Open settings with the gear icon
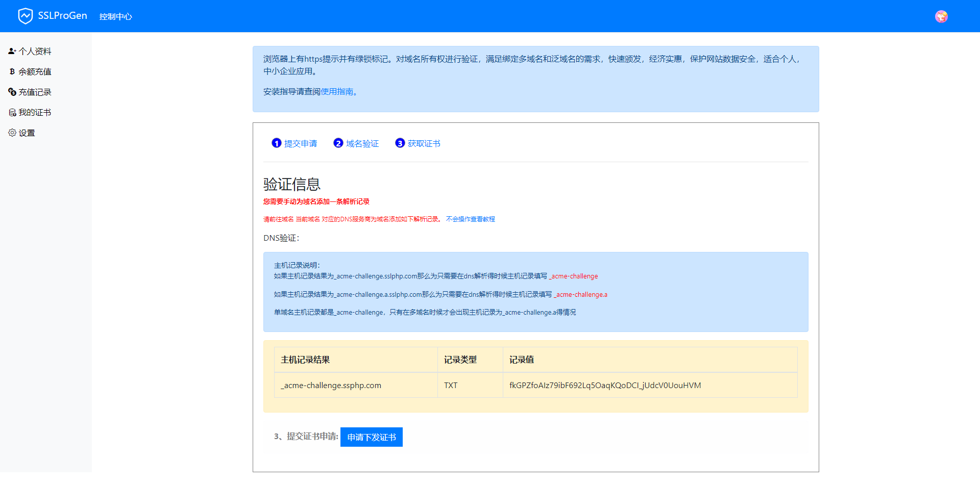This screenshot has width=980, height=486. 12,133
